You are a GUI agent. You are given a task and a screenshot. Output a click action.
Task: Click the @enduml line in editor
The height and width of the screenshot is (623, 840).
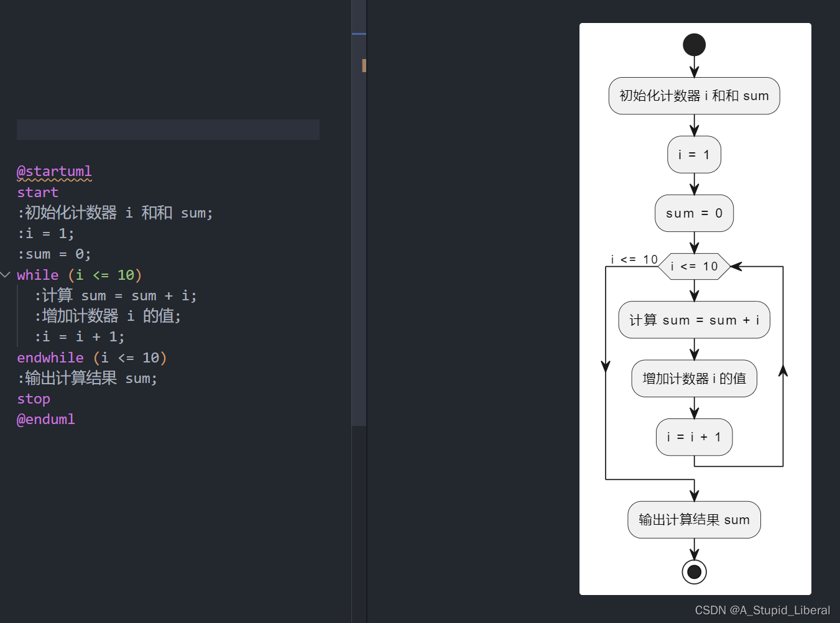point(46,420)
